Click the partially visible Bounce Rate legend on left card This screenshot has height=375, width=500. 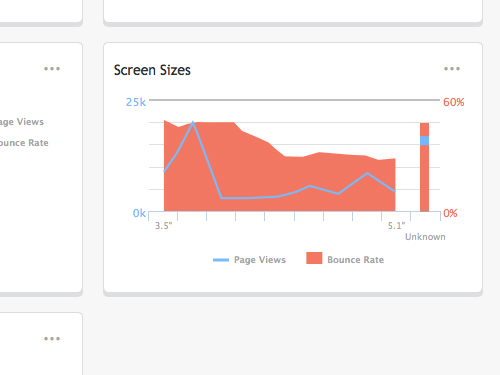pos(24,143)
